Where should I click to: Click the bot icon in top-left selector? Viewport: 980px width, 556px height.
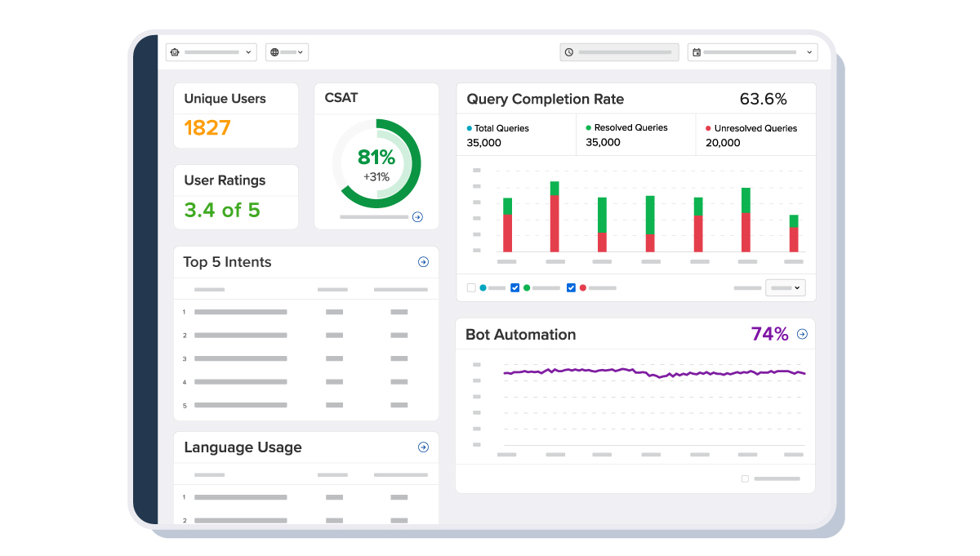click(175, 52)
